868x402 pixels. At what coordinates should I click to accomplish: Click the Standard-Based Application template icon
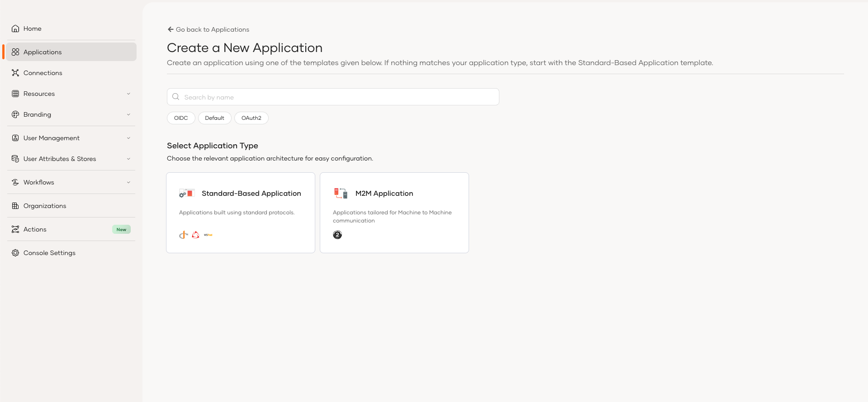[x=187, y=194]
